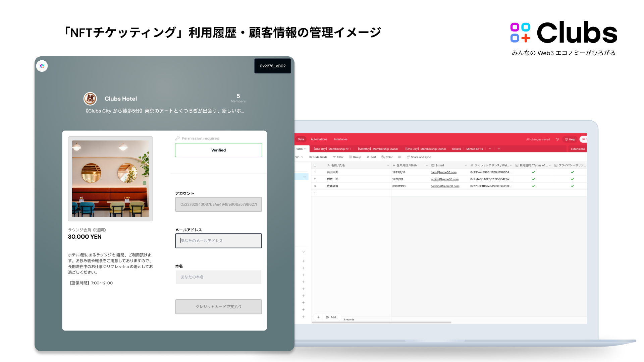Click the lounge interior photo thumbnail
644x362 pixels.
point(110,179)
